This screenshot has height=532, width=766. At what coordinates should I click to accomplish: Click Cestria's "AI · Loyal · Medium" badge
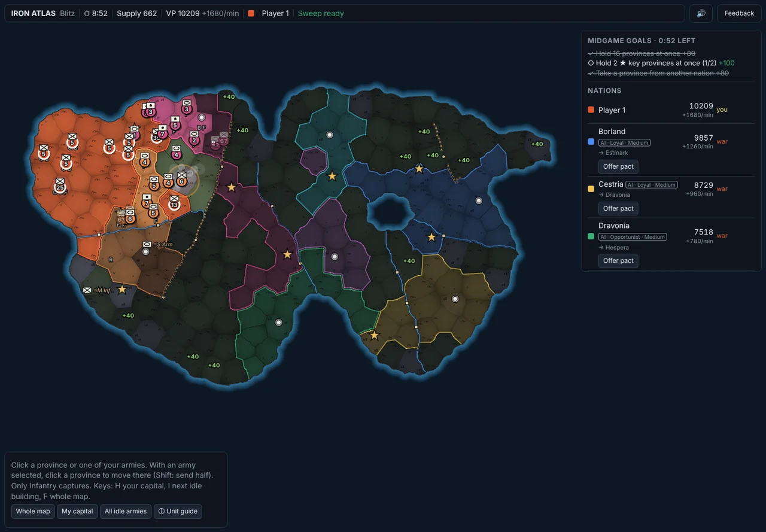(x=652, y=185)
